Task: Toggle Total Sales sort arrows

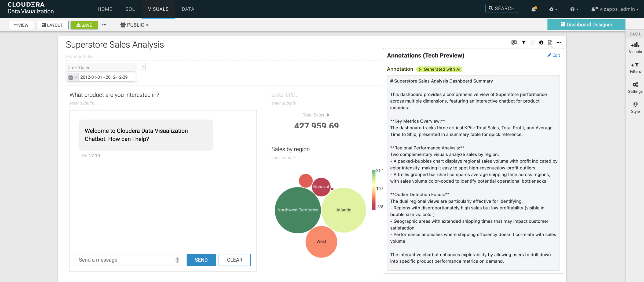Action: (x=328, y=115)
